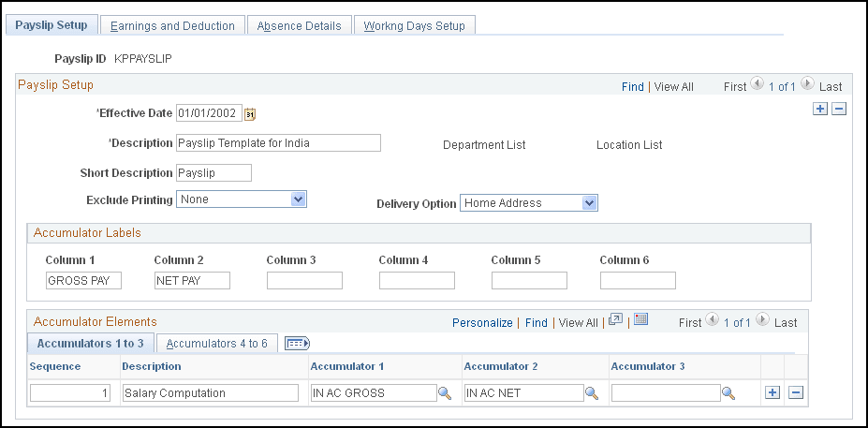Sort grid by Sequence column header
868x428 pixels.
(x=55, y=366)
